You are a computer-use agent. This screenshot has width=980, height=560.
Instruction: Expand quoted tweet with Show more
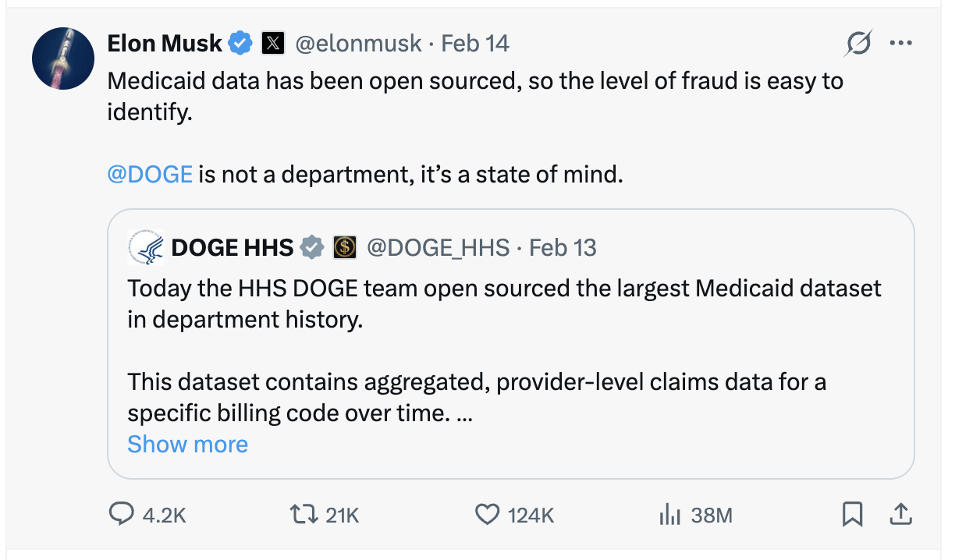pos(187,444)
